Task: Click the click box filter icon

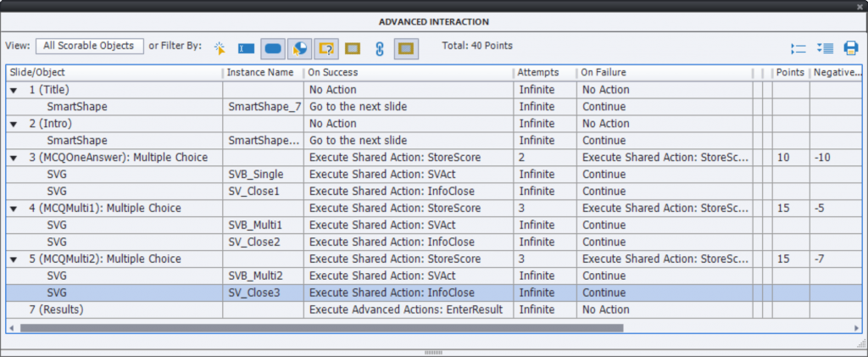Action: tap(220, 47)
